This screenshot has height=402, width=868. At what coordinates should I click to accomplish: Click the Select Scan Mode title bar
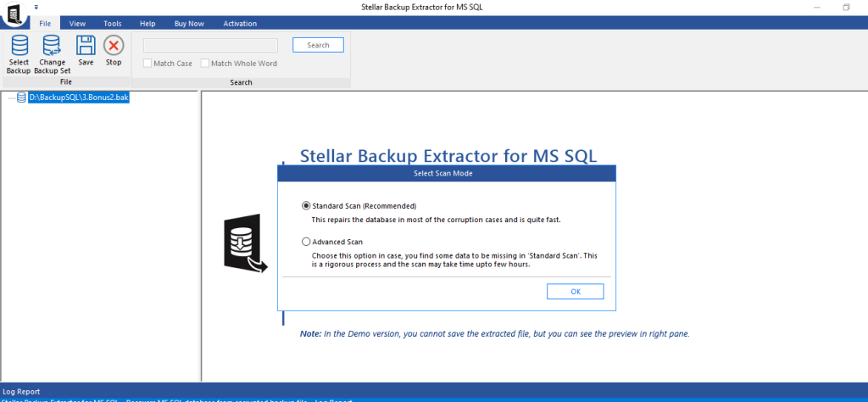click(446, 173)
